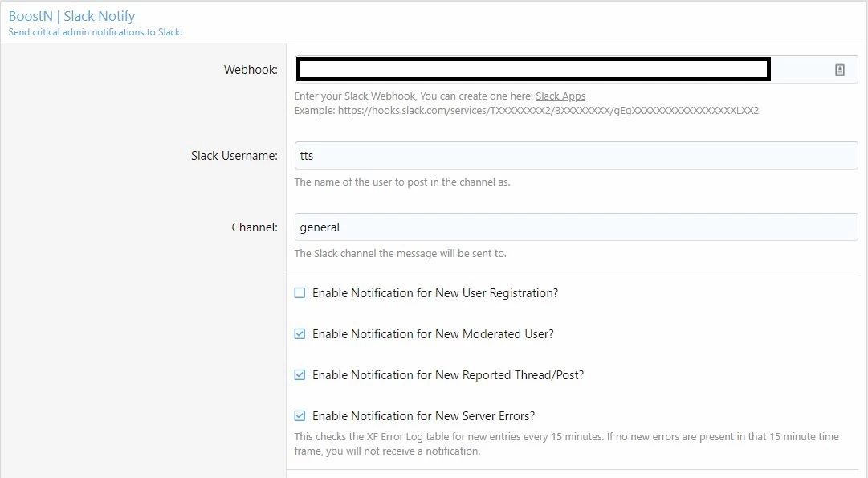Click the XF Error Log 15 minutes explanation

point(566,443)
